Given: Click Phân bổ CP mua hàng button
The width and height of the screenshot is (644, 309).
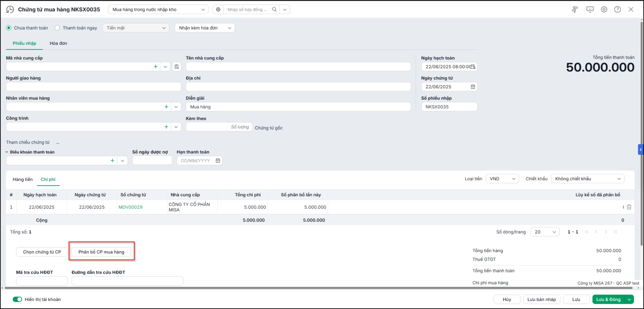Looking at the screenshot, I should point(101,252).
